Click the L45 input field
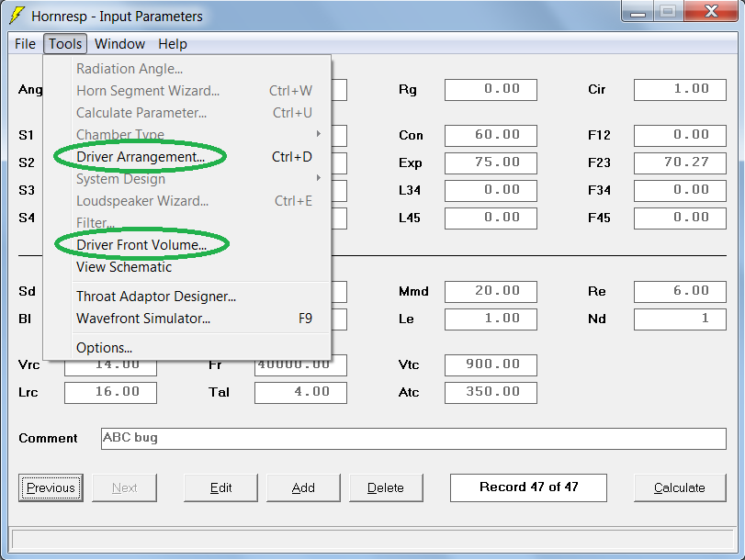This screenshot has height=560, width=745. pos(491,218)
